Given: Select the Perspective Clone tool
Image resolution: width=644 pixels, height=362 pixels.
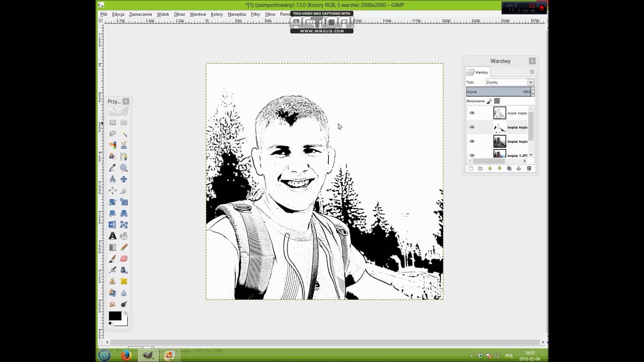Looking at the screenshot, I should (x=113, y=293).
